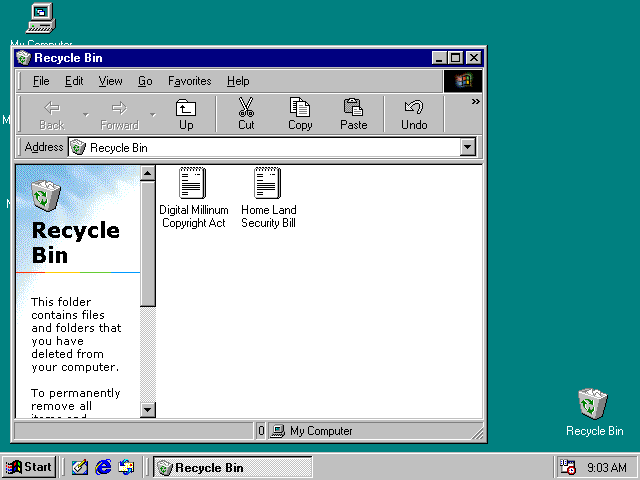Open the Start menu
Image resolution: width=640 pixels, height=480 pixels.
click(x=29, y=467)
